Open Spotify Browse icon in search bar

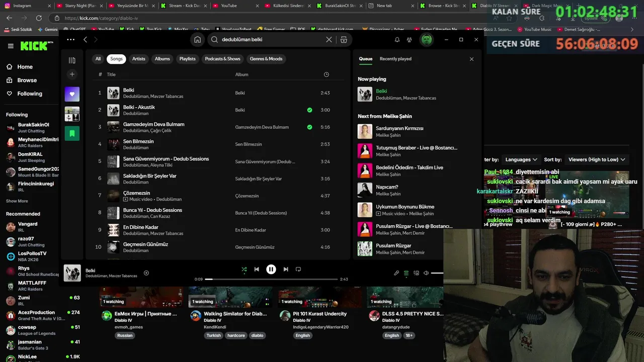coord(344,40)
